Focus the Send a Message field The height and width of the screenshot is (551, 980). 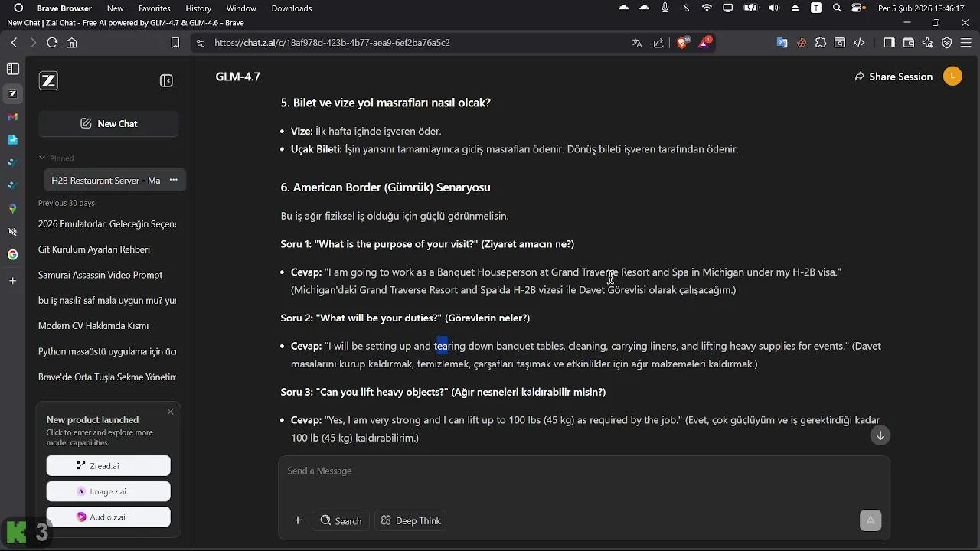pos(583,471)
